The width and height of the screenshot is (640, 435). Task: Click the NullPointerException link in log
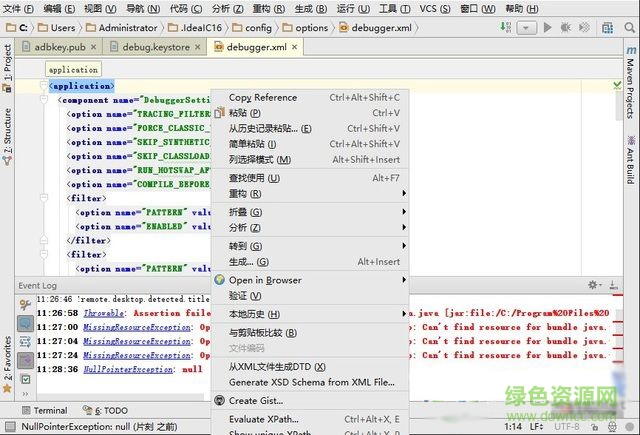pos(128,369)
